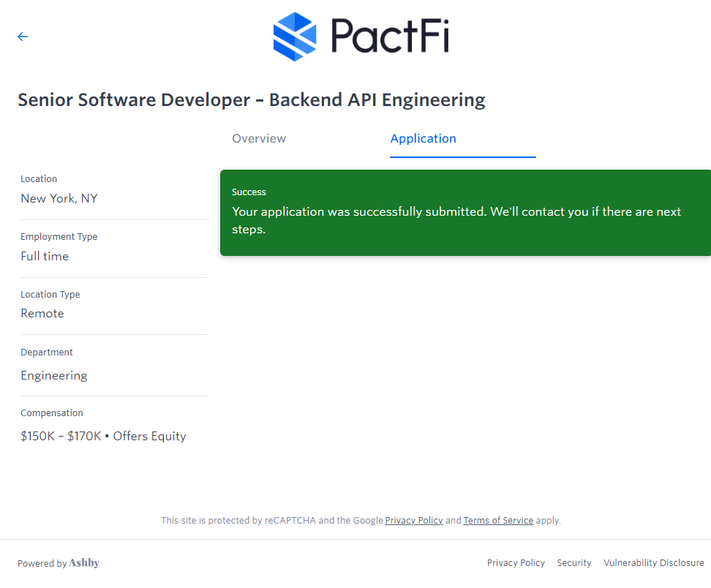Image resolution: width=711 pixels, height=588 pixels.
Task: Click the New York, NY location value
Action: pos(59,198)
